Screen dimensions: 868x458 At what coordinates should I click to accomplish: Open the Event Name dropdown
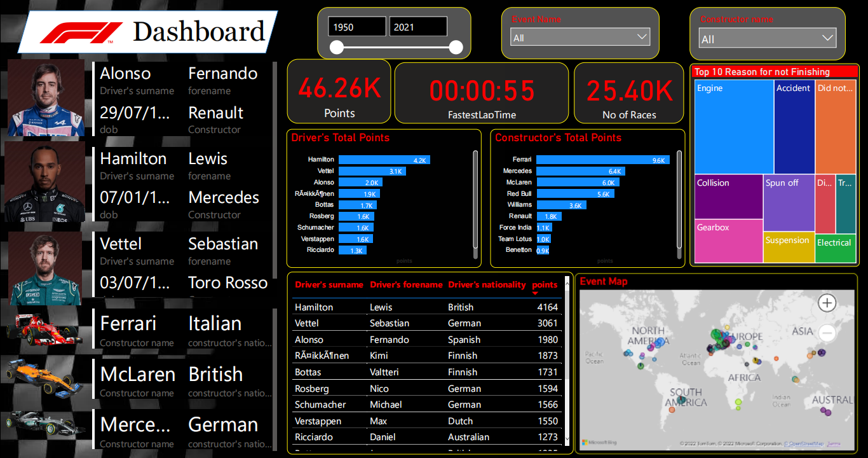click(580, 38)
